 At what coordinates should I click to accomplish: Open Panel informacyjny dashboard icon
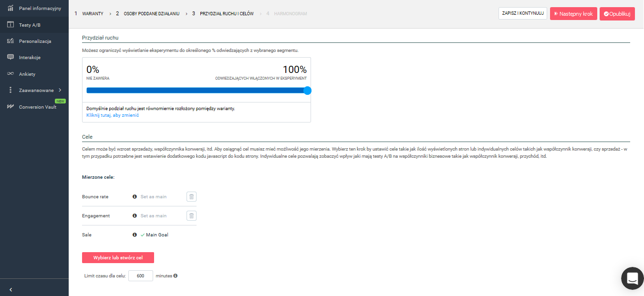pos(10,8)
